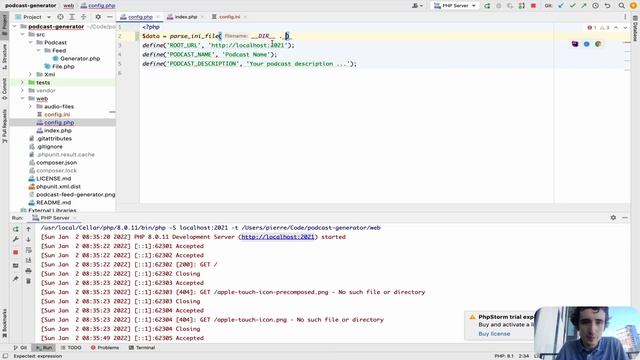640x360 pixels.
Task: Collapse the podcast-generator root folder
Action: point(15,27)
